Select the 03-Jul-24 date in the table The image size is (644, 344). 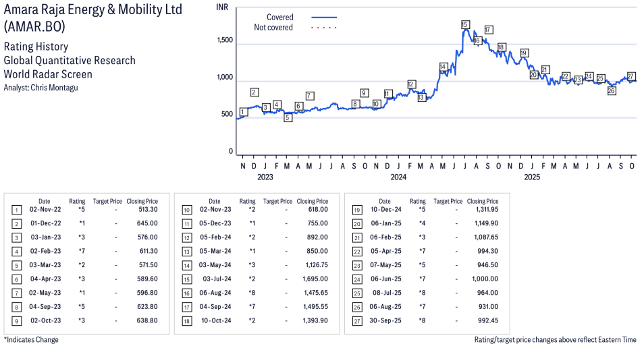coord(214,277)
